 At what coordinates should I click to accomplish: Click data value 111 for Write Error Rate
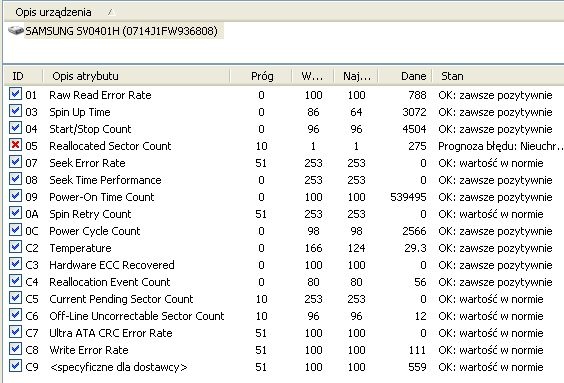(417, 350)
